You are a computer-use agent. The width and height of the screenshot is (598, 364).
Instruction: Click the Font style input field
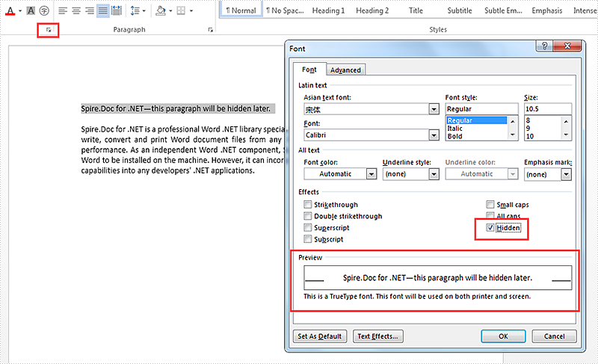pyautogui.click(x=481, y=109)
